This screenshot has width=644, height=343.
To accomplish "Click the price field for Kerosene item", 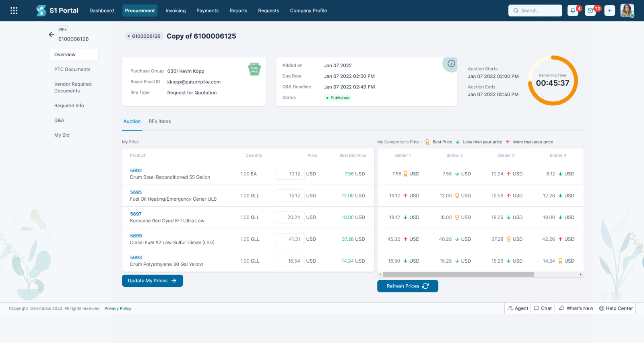I will (x=290, y=218).
